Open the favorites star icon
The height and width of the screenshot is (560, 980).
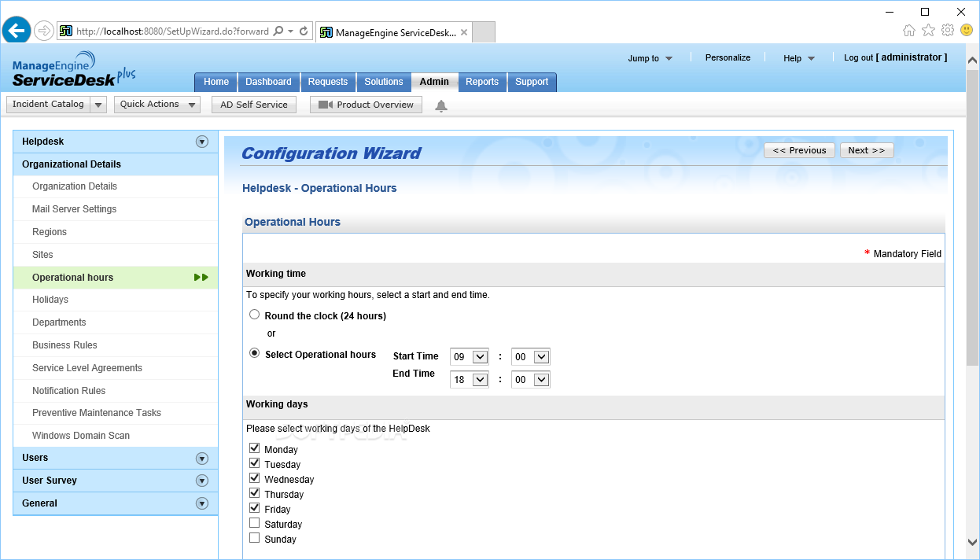(928, 31)
